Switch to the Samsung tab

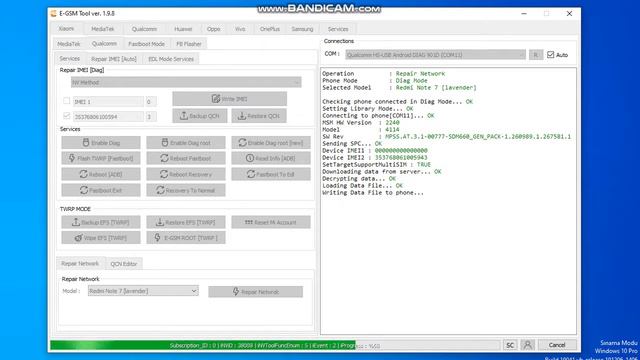[x=302, y=29]
